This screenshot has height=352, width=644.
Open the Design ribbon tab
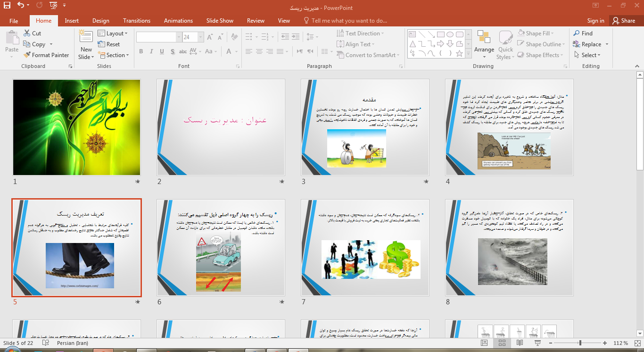click(100, 21)
